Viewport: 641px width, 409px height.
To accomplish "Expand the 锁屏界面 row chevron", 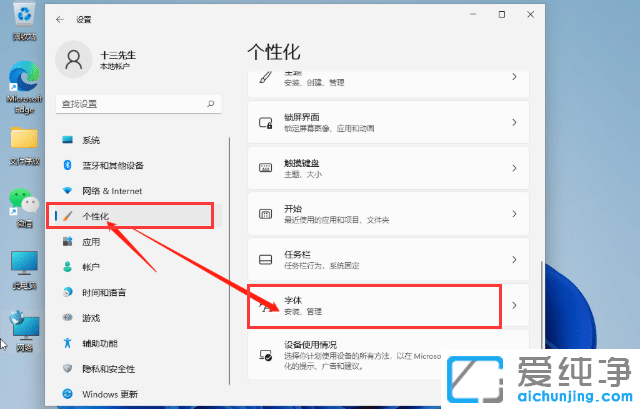I will [514, 122].
